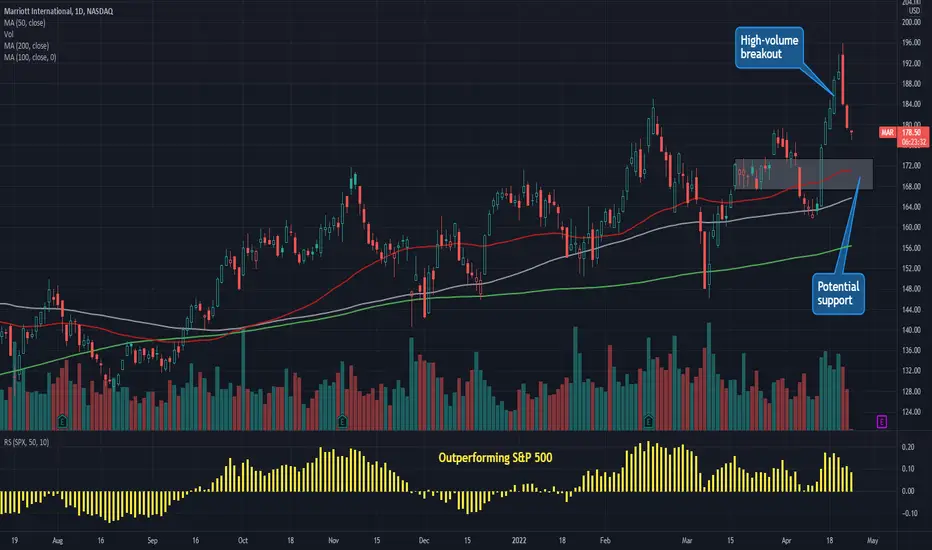The image size is (932, 550).
Task: Click the 140.00 price axis label
Action: pos(911,330)
